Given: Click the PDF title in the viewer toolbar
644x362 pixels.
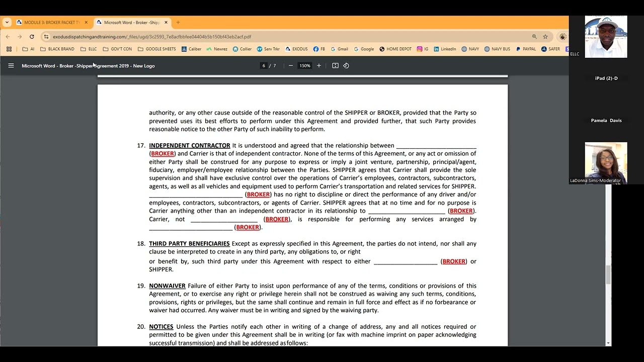Looking at the screenshot, I should (88, 65).
